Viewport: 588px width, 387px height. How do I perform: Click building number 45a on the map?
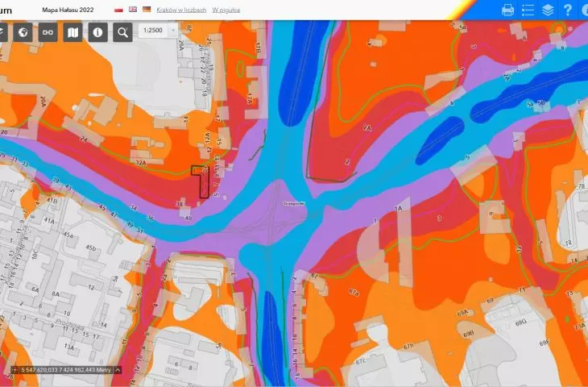(68, 235)
